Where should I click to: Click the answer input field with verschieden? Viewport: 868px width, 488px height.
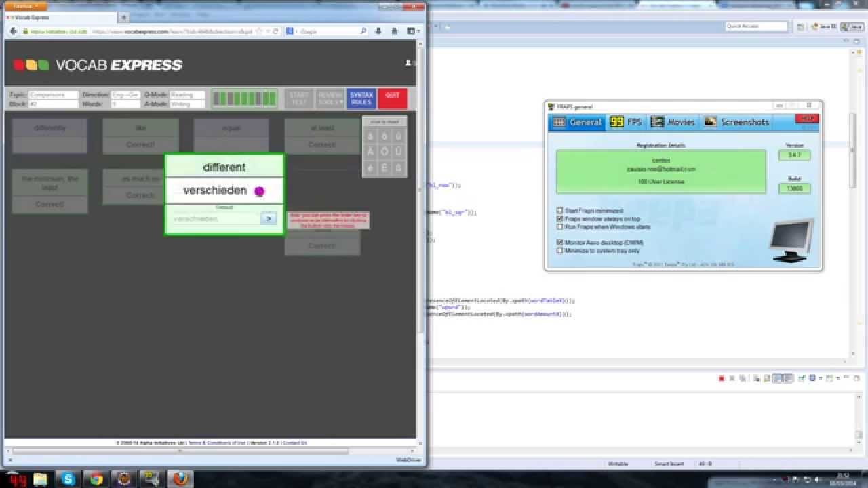click(214, 218)
